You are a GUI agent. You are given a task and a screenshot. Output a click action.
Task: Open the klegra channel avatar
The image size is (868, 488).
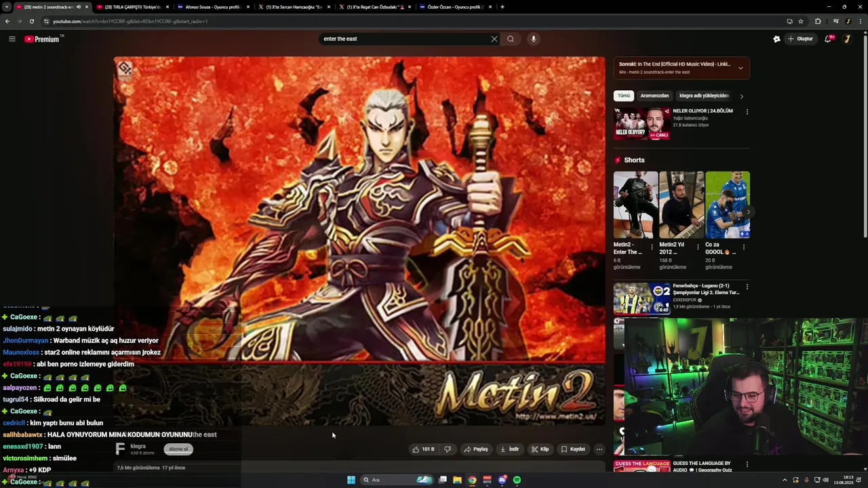pos(121,449)
